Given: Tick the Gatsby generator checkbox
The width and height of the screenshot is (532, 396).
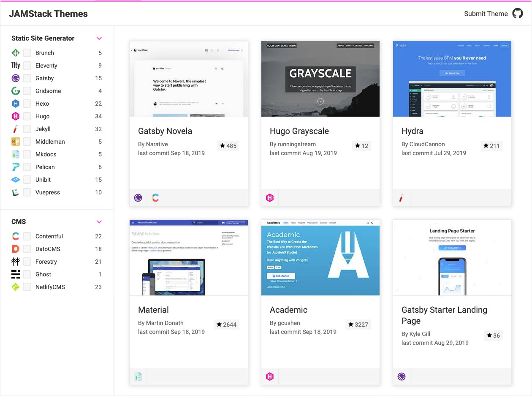Looking at the screenshot, I should (x=27, y=78).
